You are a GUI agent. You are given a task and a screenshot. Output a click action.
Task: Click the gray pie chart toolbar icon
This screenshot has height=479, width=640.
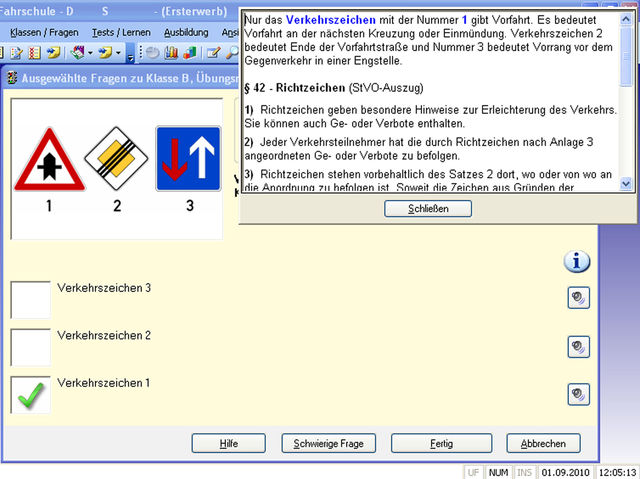tap(152, 53)
